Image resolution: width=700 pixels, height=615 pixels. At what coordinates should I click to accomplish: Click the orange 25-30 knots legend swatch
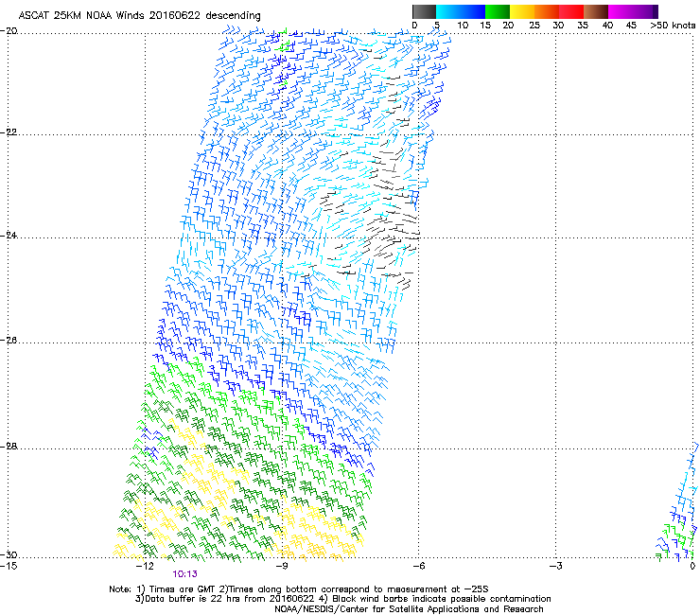click(547, 11)
